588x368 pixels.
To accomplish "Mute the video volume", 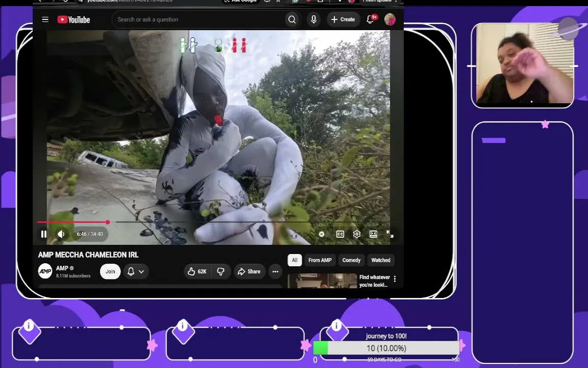I will coord(61,234).
